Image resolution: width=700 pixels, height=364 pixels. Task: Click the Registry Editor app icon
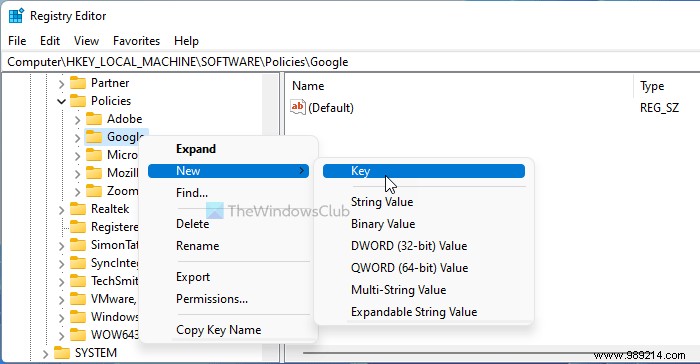pyautogui.click(x=16, y=16)
